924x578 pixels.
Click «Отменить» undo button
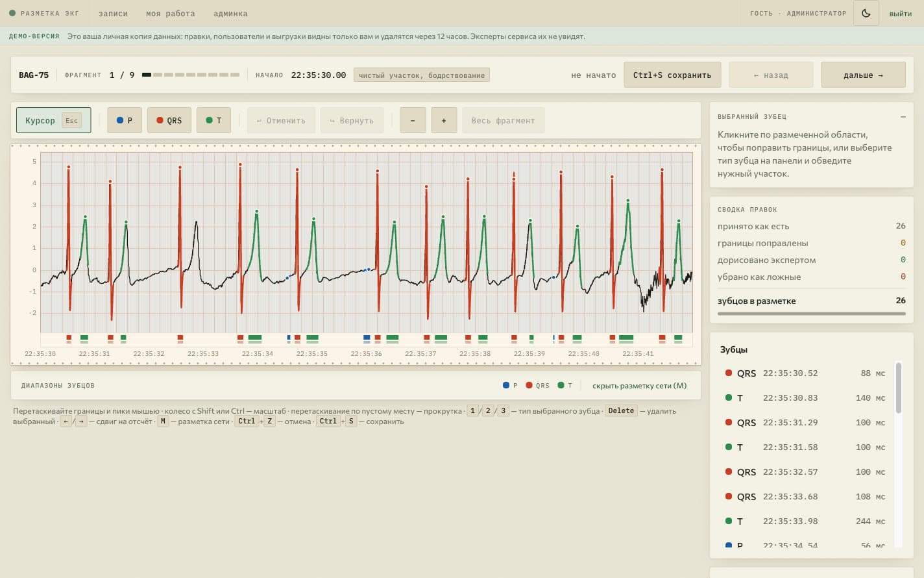281,120
